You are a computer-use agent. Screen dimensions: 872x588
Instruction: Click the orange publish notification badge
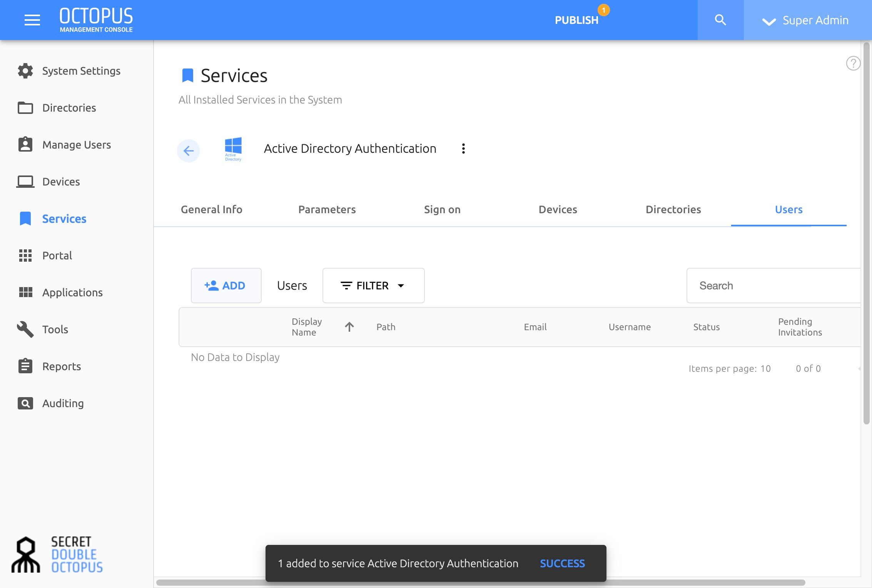tap(603, 10)
